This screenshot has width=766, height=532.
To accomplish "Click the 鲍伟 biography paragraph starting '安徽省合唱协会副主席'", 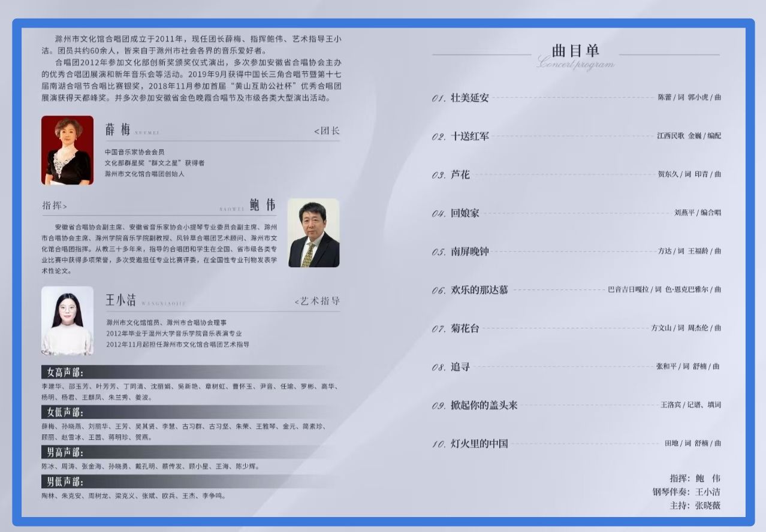I will [x=159, y=249].
